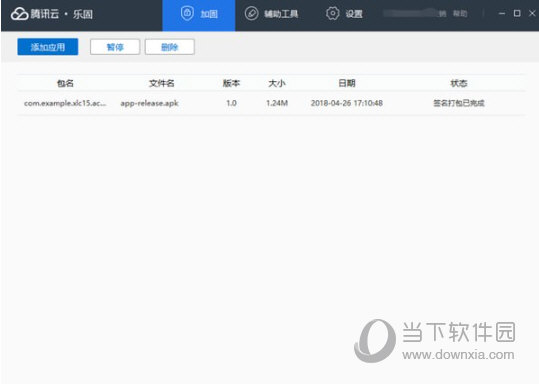Close the 乐固 window
This screenshot has height=384, width=539.
pos(532,13)
